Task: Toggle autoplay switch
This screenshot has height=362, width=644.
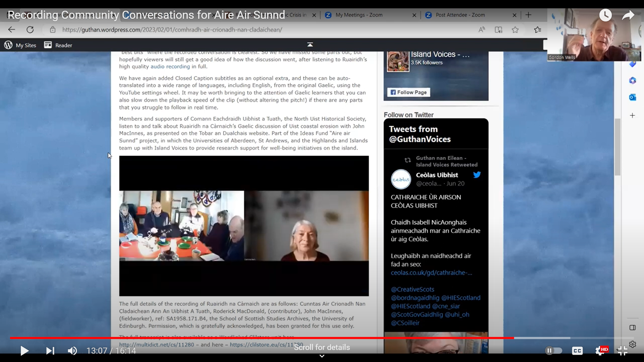Action: click(x=553, y=351)
